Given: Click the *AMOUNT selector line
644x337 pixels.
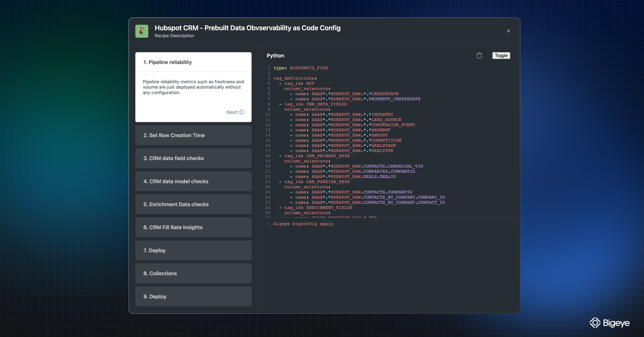Looking at the screenshot, I should coord(339,135).
